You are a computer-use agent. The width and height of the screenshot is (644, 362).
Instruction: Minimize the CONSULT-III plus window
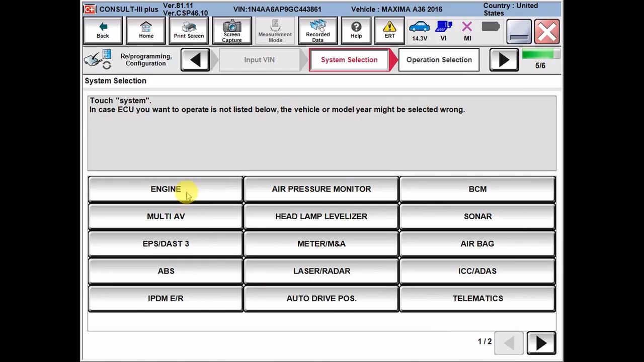click(x=519, y=32)
